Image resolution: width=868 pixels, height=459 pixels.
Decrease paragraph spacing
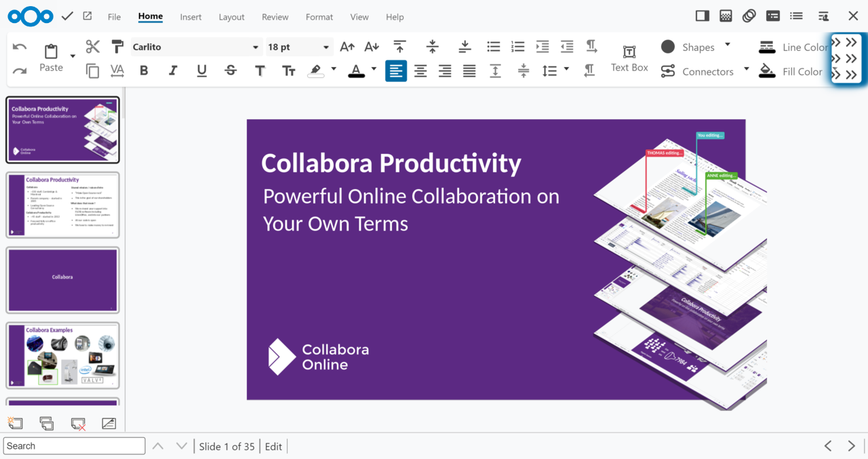point(524,71)
